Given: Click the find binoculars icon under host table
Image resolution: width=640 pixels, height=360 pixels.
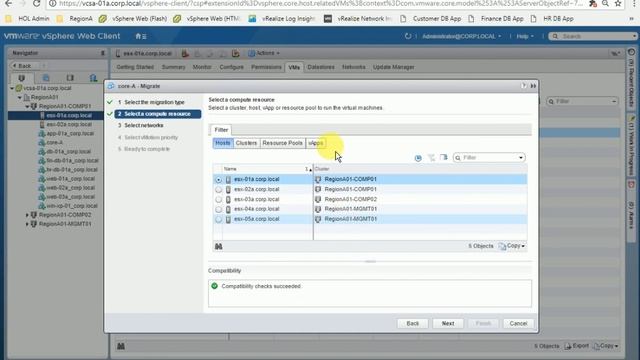Looking at the screenshot, I should coord(219,247).
